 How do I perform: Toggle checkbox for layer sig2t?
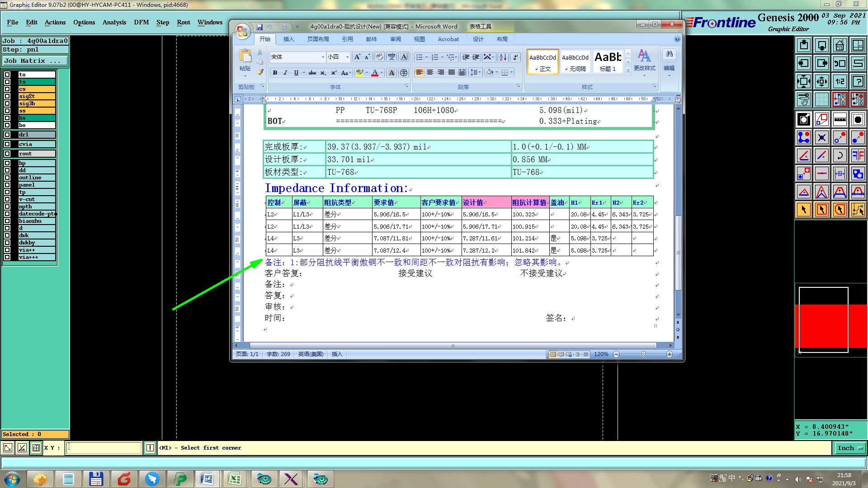tap(7, 96)
